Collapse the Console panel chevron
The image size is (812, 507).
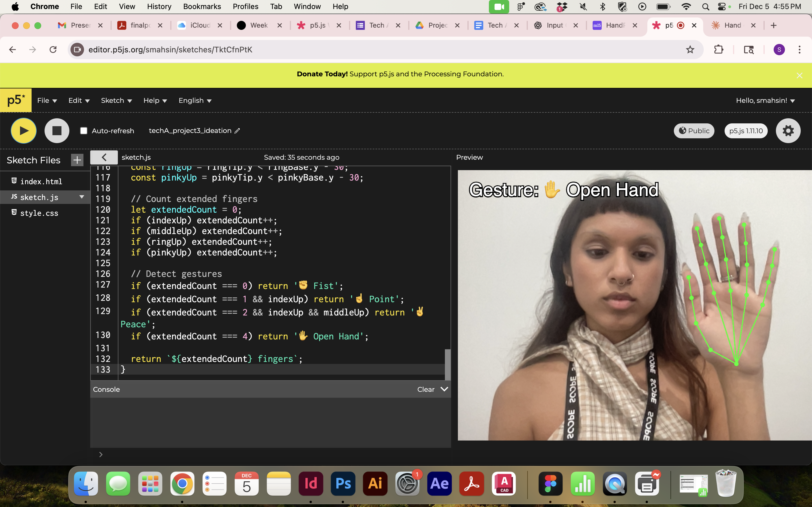coord(444,389)
